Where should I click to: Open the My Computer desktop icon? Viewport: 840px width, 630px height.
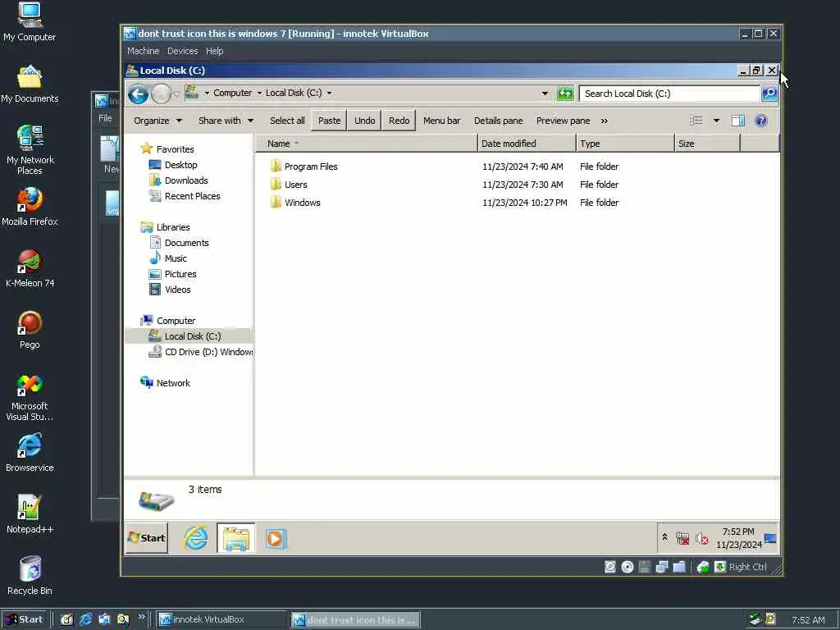click(x=30, y=21)
